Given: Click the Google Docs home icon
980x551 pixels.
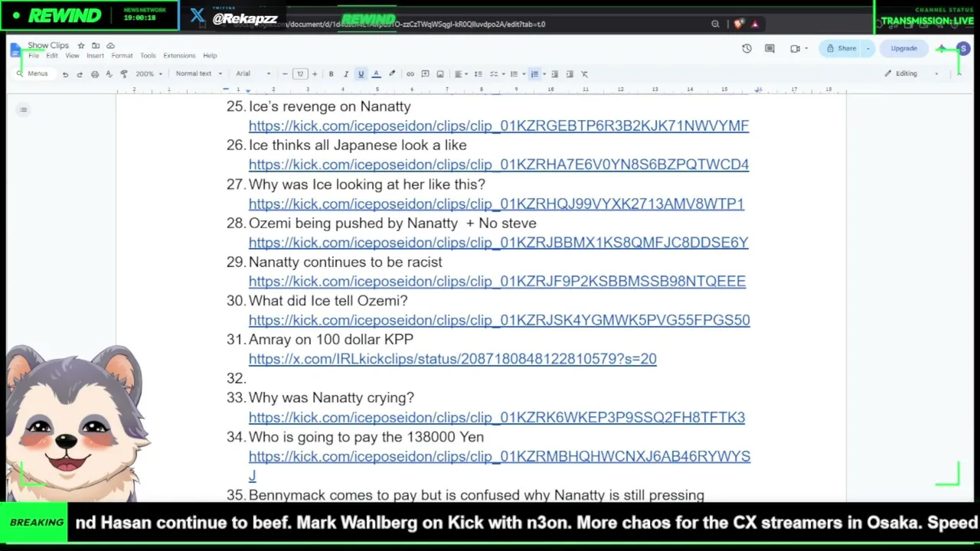Looking at the screenshot, I should coord(15,51).
